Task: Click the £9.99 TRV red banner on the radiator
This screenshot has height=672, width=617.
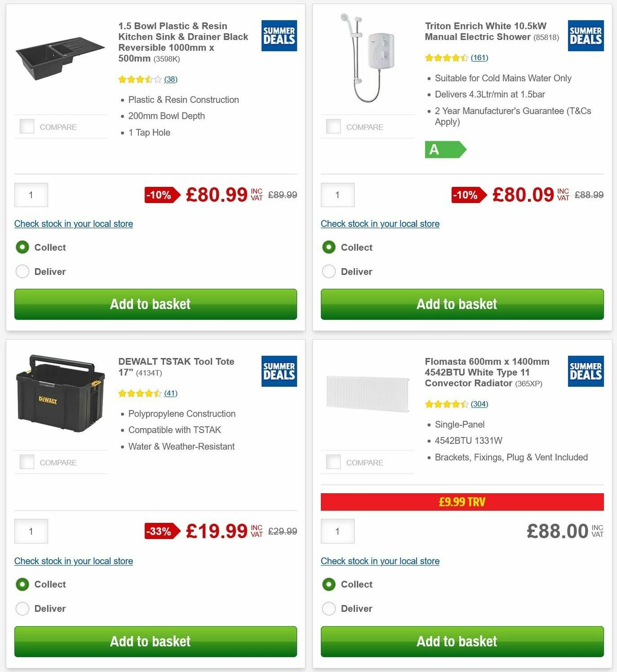Action: (462, 502)
